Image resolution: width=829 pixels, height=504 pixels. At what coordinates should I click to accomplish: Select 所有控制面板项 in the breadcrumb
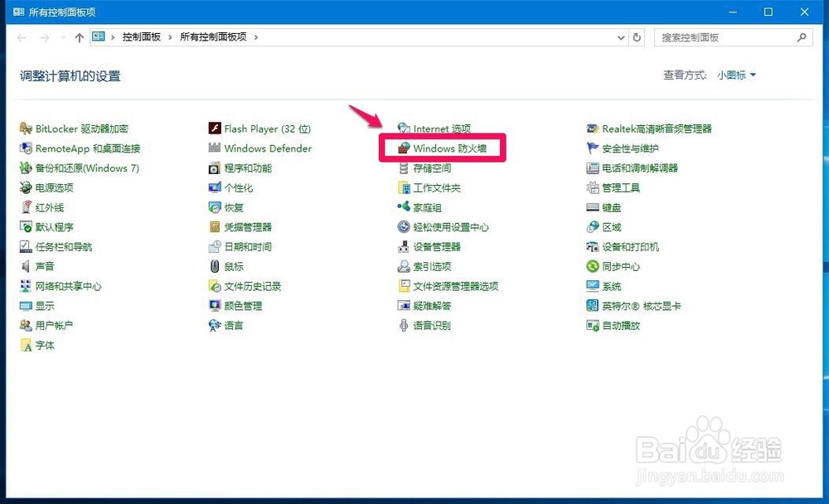tap(212, 36)
